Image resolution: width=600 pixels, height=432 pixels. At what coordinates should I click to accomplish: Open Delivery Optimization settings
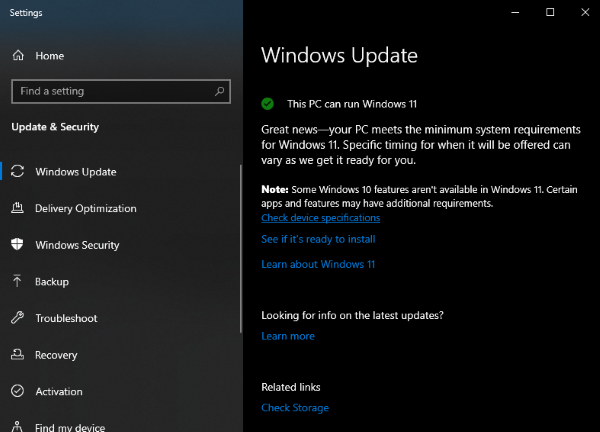pyautogui.click(x=86, y=209)
